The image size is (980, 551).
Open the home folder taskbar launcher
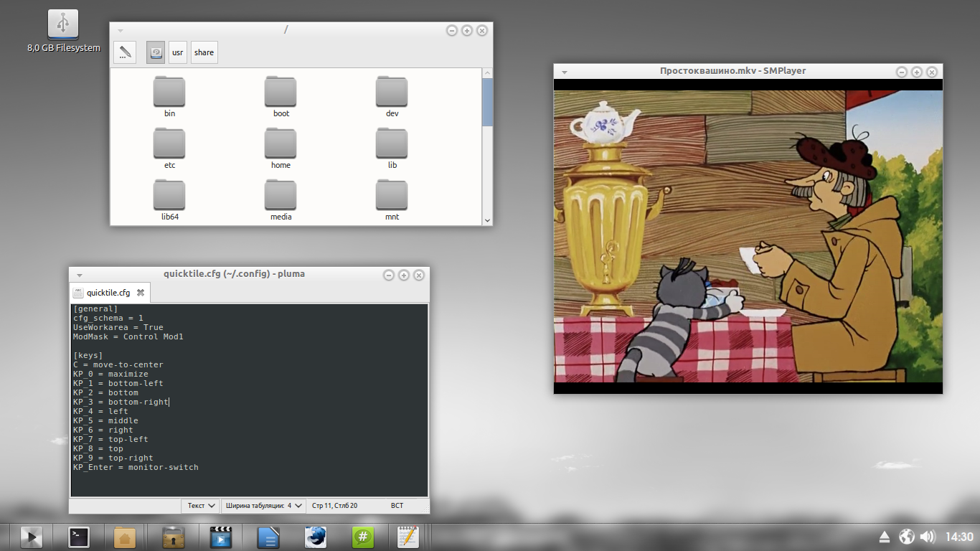(125, 537)
